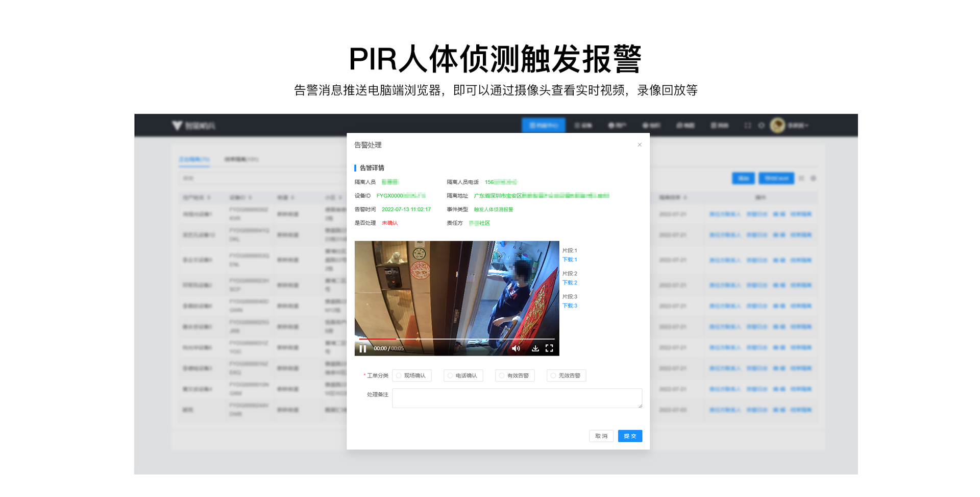
Task: Click the 片段:1 label
Action: (570, 250)
